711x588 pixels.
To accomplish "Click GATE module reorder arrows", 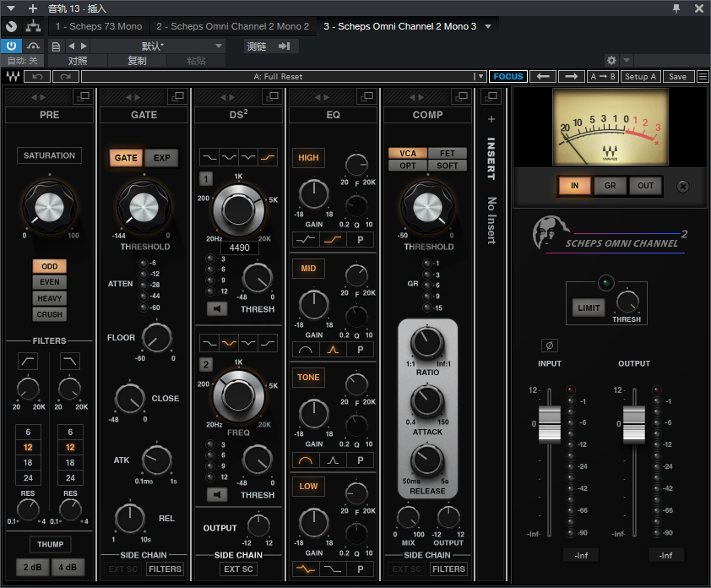I will point(133,96).
